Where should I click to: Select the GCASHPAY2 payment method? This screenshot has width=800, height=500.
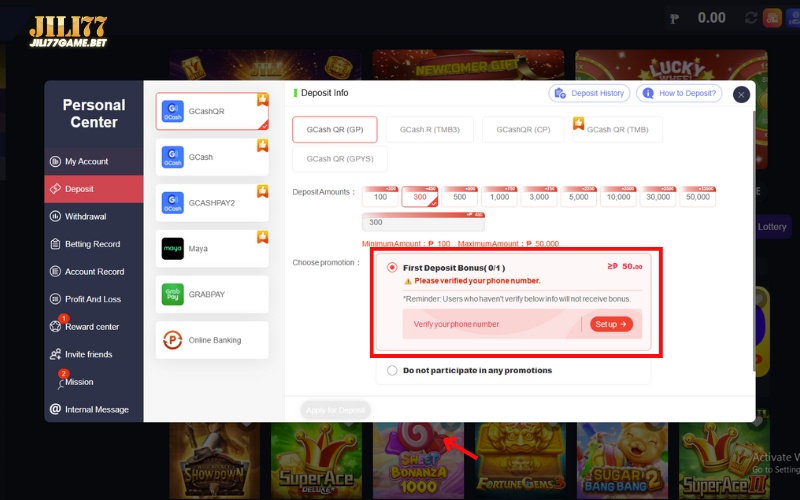pos(212,203)
